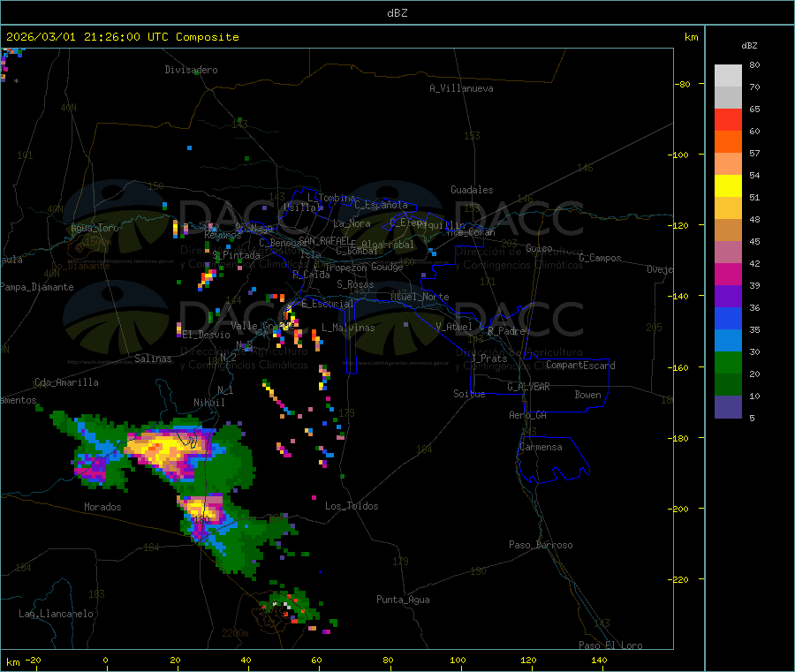Click the Divisadero map label
This screenshot has height=672, width=795.
click(191, 70)
